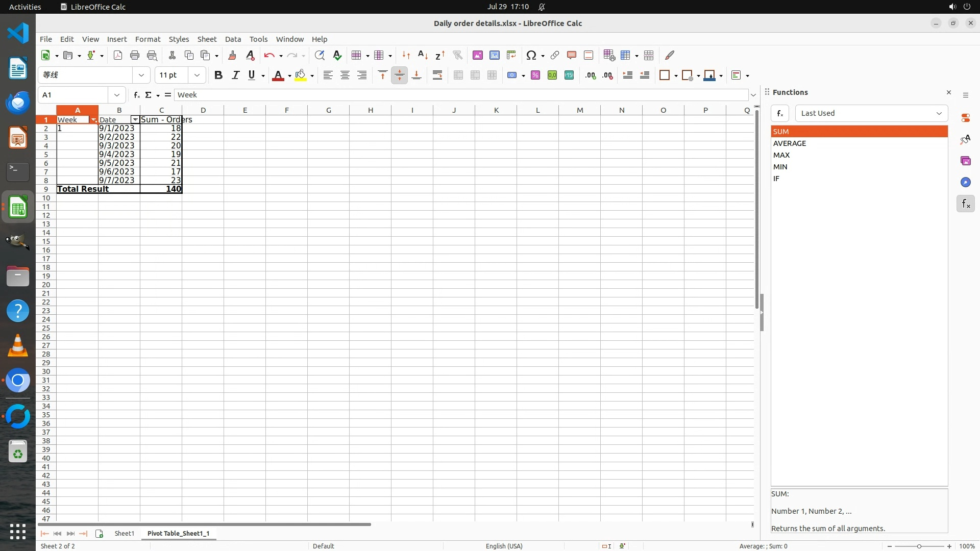
Task: Select the IF function entry
Action: point(776,179)
